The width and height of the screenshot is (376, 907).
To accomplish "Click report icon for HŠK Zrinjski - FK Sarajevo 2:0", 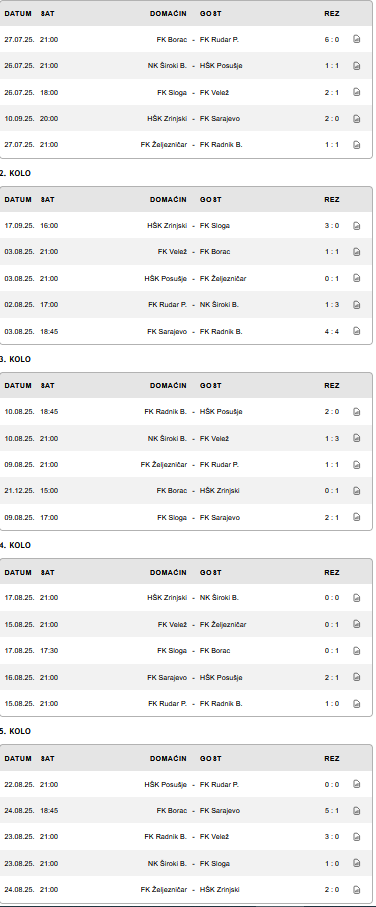I will [x=357, y=119].
